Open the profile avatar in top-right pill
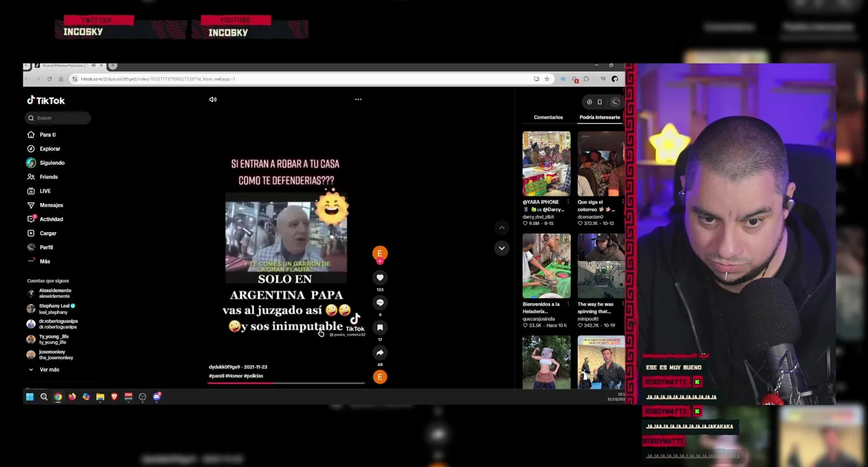 [615, 102]
